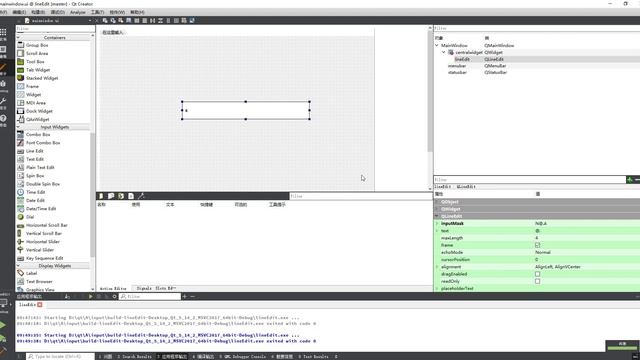Select the lineEdit row in object tree
640x360 pixels.
coord(537,59)
